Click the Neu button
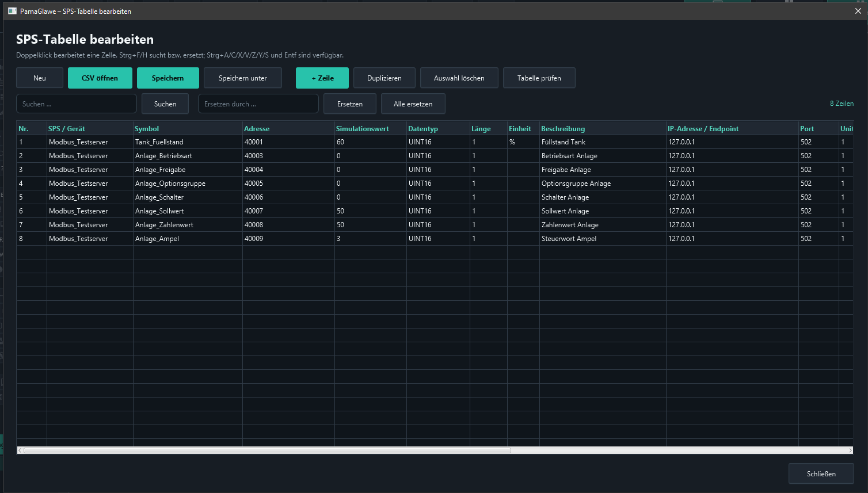 pyautogui.click(x=40, y=78)
